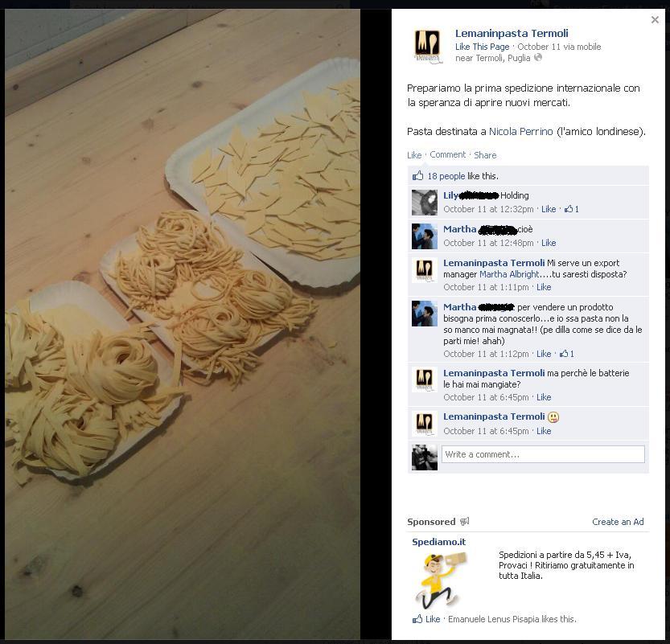Click Comment under the post text
This screenshot has width=670, height=644.
pos(447,154)
